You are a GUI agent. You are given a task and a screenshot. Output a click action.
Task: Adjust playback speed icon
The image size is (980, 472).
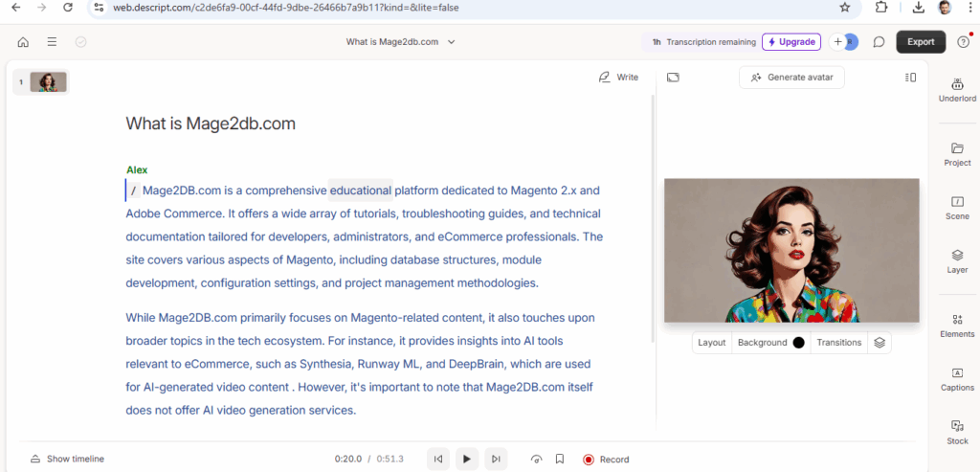click(536, 459)
